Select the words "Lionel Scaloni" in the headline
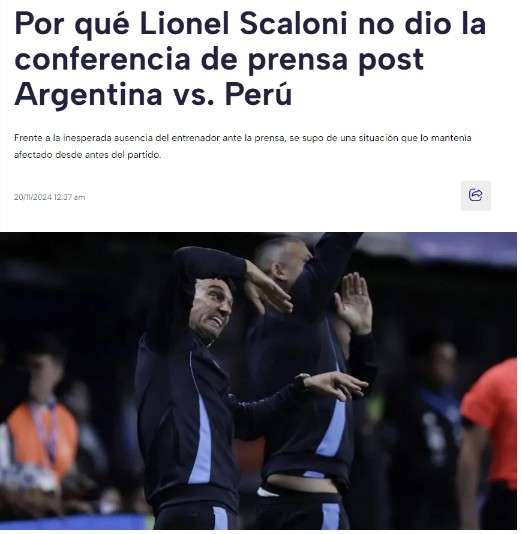 coord(243,24)
